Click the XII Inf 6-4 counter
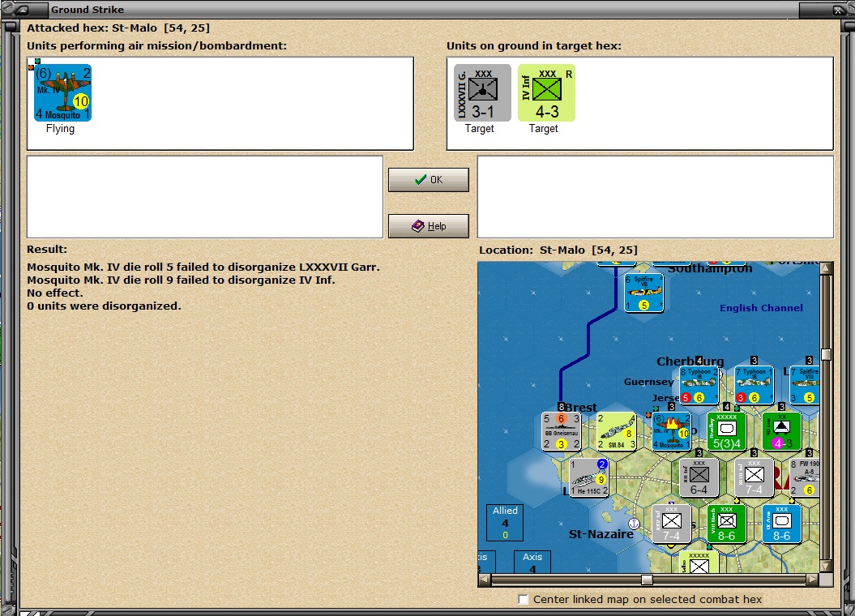 699,477
